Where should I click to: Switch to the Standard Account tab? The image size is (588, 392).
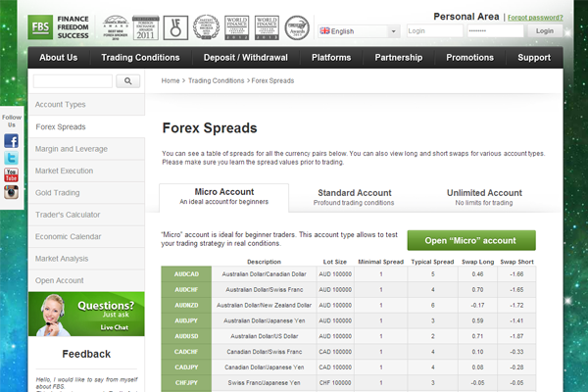pos(354,197)
